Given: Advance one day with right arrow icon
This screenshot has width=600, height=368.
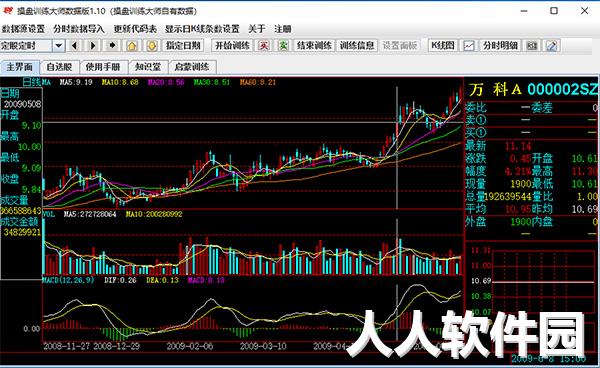Looking at the screenshot, I should tap(93, 46).
